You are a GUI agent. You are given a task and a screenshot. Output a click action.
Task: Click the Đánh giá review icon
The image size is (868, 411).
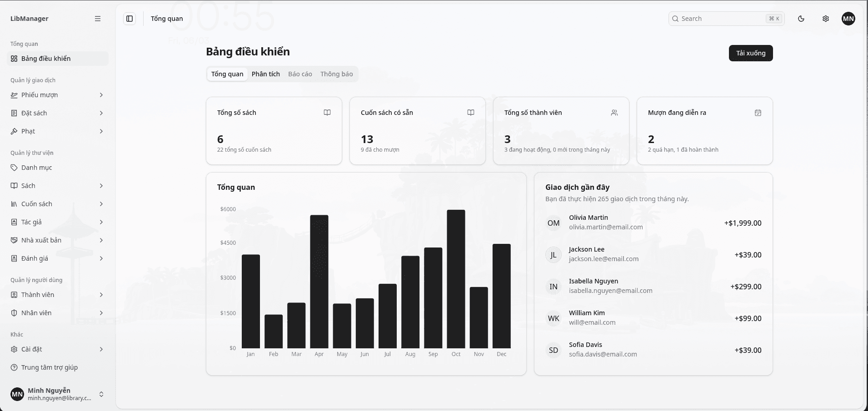click(14, 258)
